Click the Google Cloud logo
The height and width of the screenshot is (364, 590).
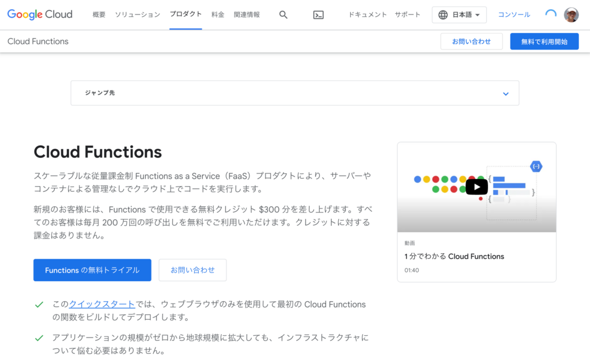tap(40, 14)
